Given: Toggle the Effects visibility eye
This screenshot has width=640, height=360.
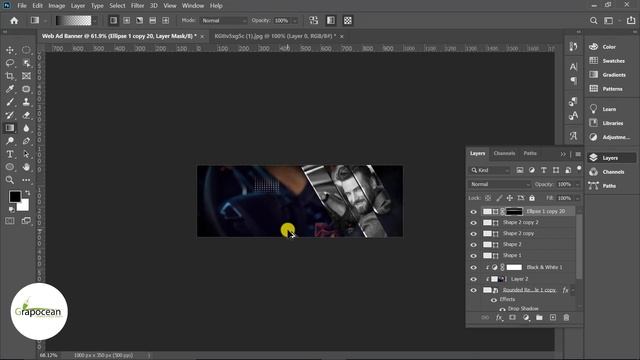Looking at the screenshot, I should pyautogui.click(x=493, y=300).
